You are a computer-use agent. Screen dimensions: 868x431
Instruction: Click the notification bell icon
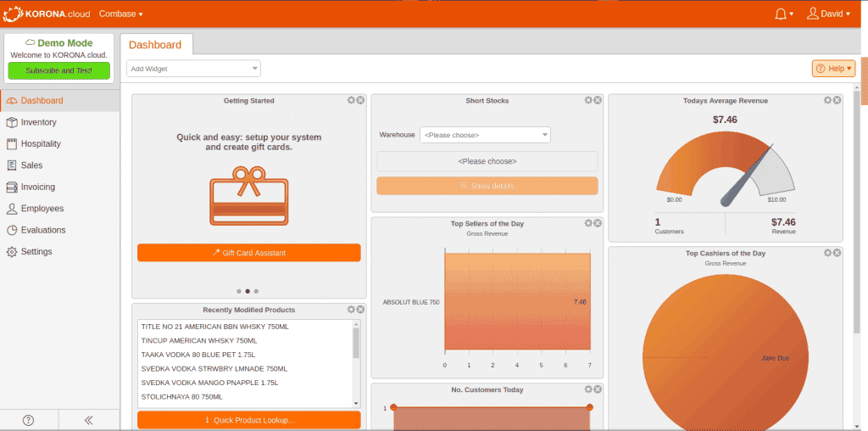[781, 14]
